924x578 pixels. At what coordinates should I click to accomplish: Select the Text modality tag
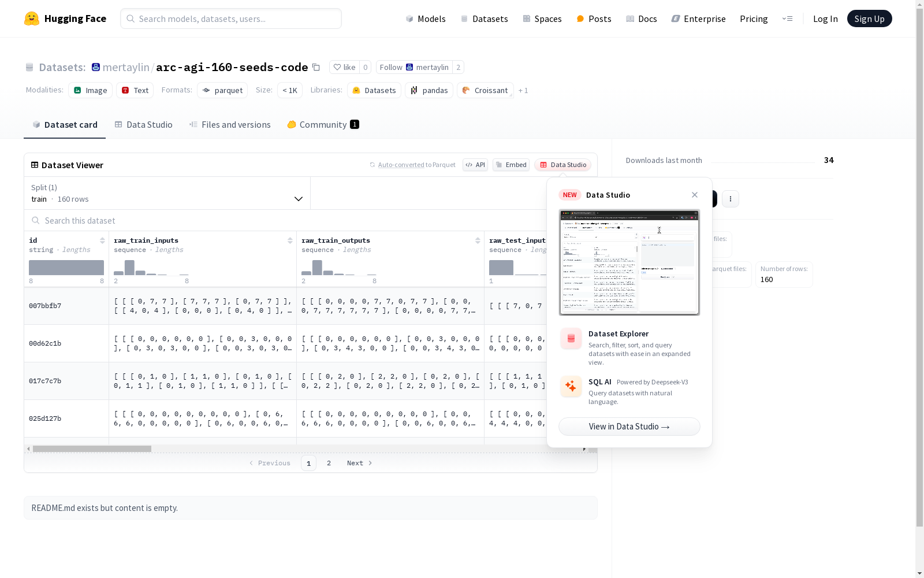[x=135, y=90]
